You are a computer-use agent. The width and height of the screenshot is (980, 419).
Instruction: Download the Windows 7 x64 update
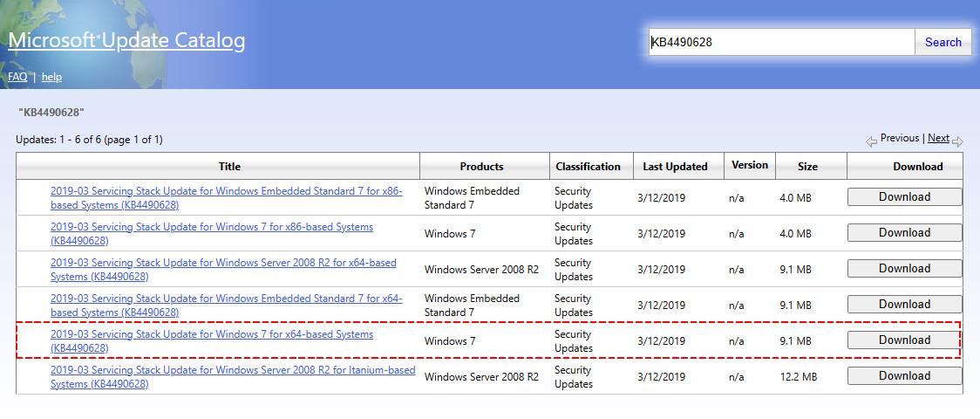click(x=904, y=340)
